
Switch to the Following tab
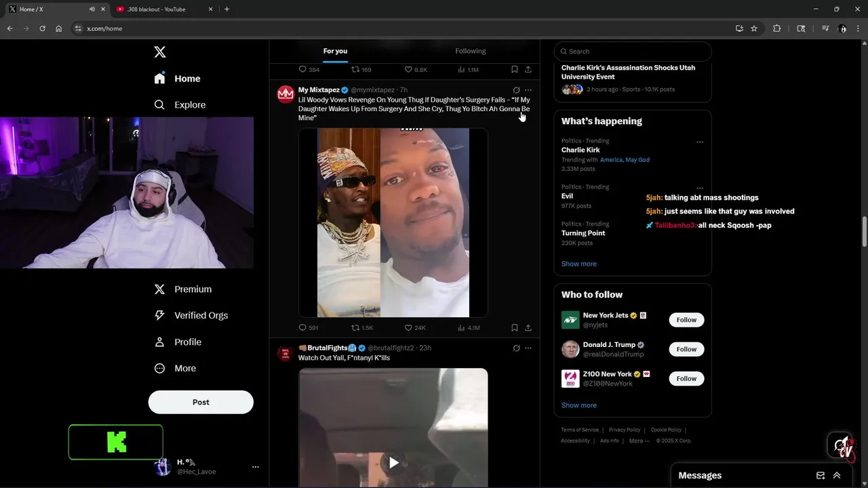click(x=471, y=51)
